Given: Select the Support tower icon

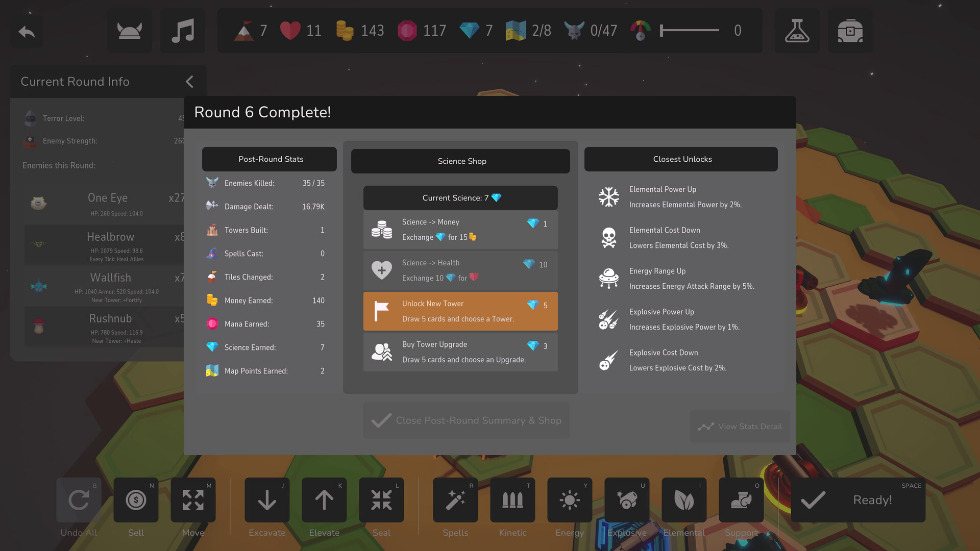Looking at the screenshot, I should (741, 500).
